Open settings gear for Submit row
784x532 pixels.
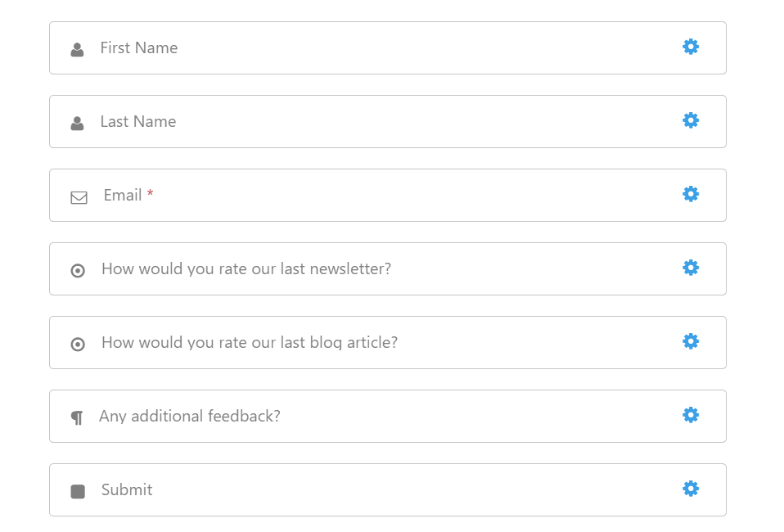click(691, 489)
